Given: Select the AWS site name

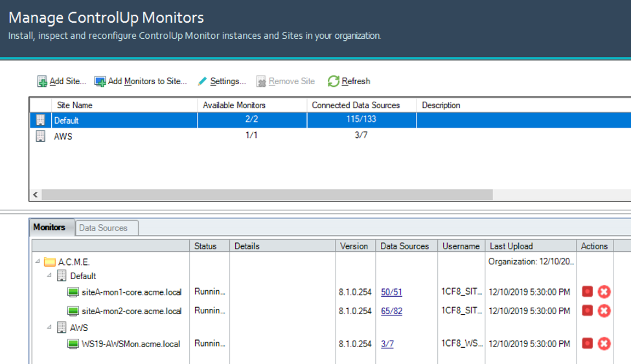Looking at the screenshot, I should point(63,137).
